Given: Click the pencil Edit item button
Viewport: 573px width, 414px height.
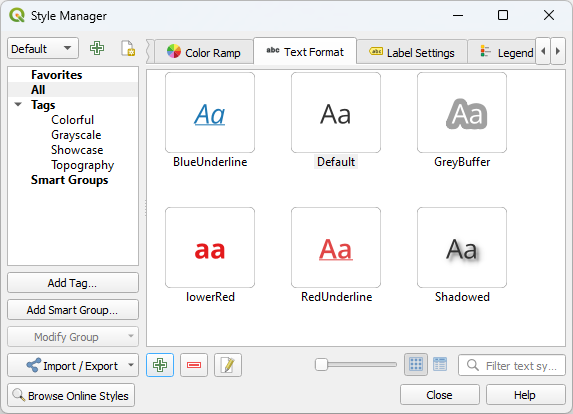Looking at the screenshot, I should pyautogui.click(x=228, y=365).
